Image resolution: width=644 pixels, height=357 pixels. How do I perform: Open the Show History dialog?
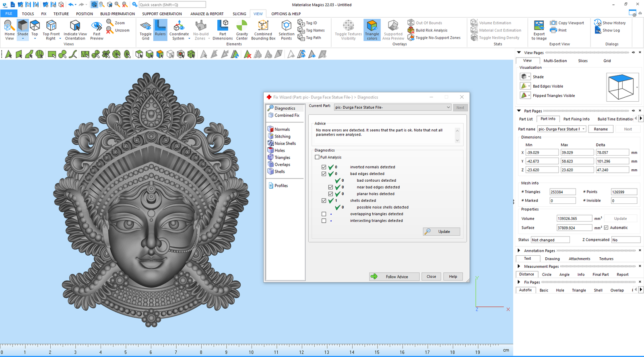598,23
